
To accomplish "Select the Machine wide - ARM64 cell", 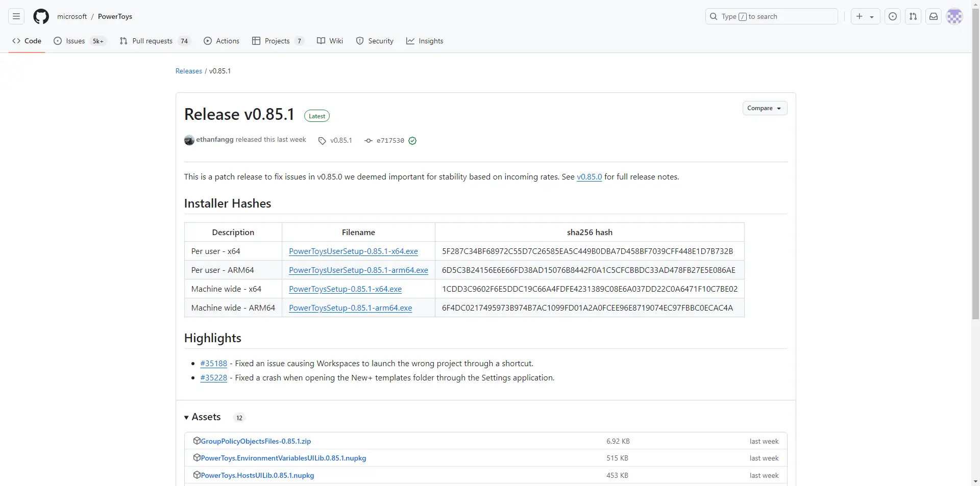I will 233,308.
